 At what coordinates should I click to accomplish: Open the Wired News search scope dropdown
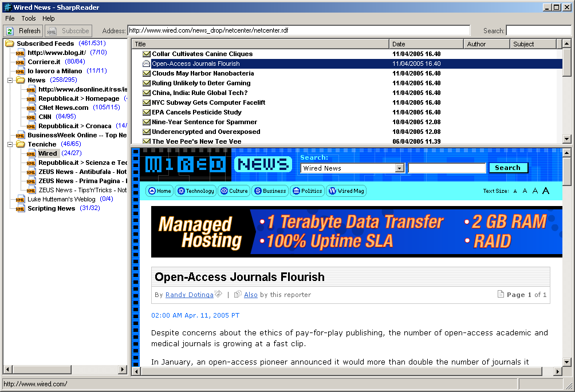[x=400, y=168]
